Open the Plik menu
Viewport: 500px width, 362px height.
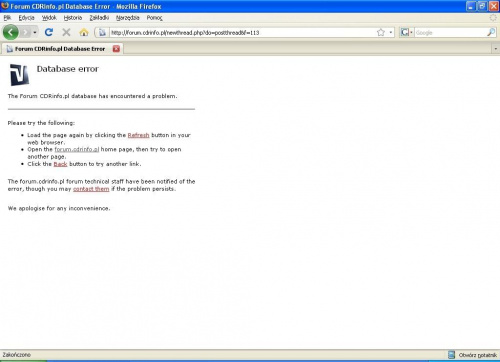click(7, 18)
